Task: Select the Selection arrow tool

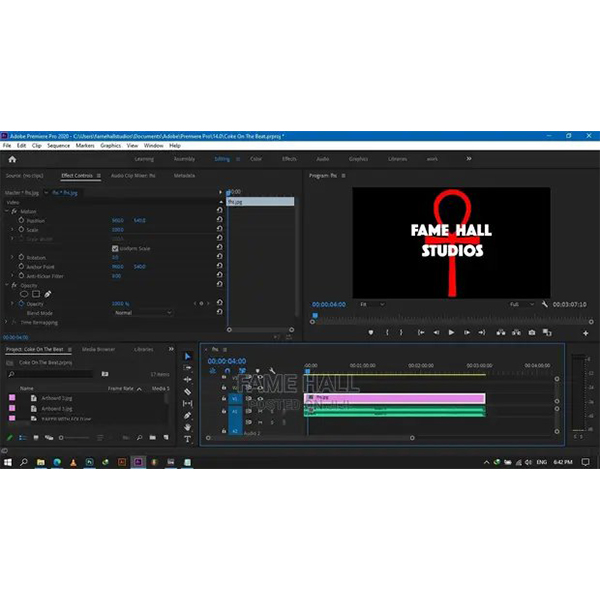Action: [187, 356]
